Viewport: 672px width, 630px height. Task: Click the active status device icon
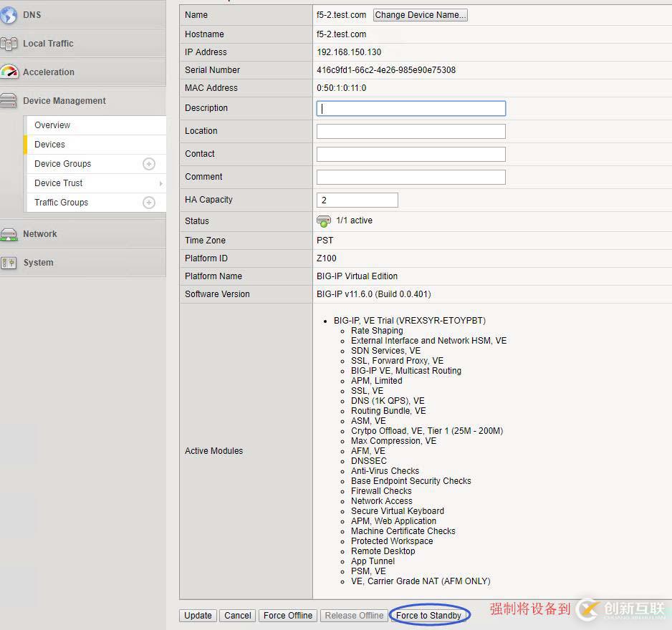(324, 221)
